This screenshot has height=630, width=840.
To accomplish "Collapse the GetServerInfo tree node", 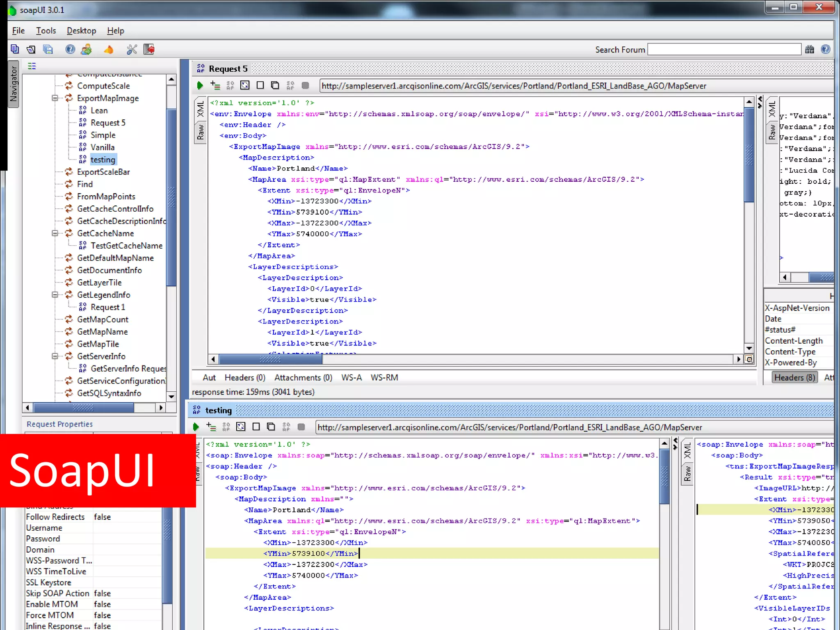I will [55, 356].
